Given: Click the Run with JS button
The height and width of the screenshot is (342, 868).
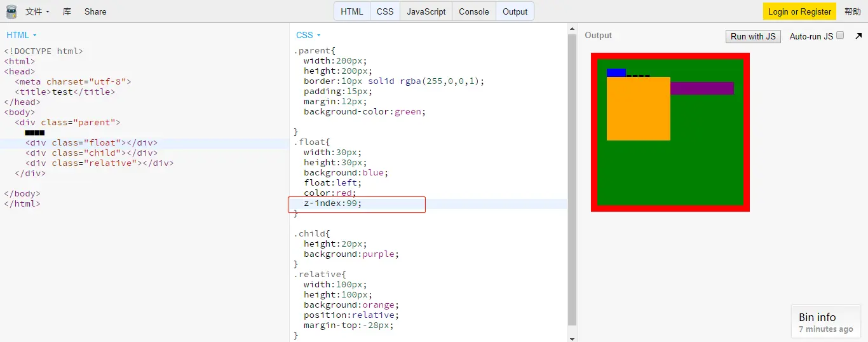Looking at the screenshot, I should tap(753, 36).
